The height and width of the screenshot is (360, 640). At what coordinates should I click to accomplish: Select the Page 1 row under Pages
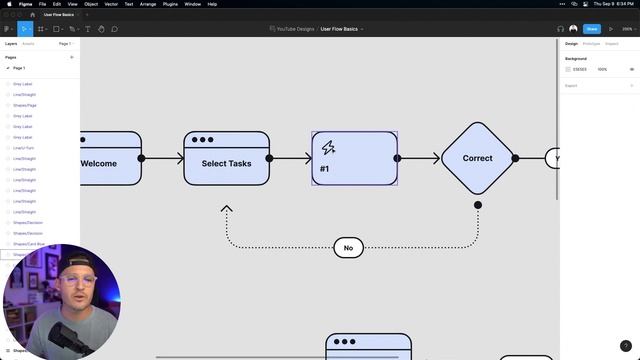click(40, 68)
